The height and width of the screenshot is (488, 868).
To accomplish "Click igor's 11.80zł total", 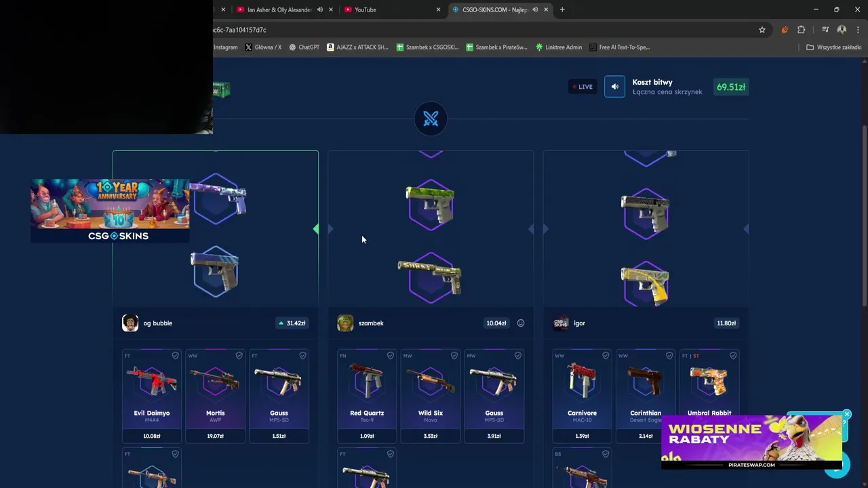I will click(x=726, y=323).
